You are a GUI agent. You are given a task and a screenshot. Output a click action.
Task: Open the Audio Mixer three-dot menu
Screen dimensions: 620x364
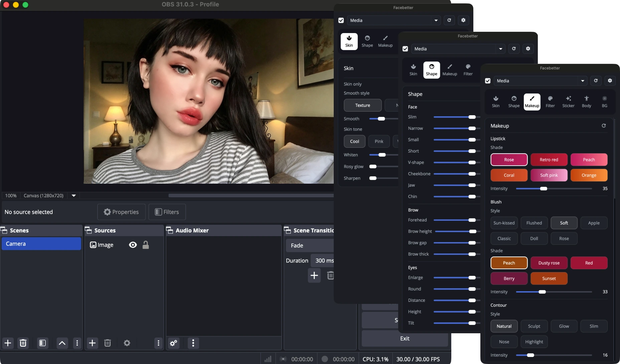[x=193, y=343]
